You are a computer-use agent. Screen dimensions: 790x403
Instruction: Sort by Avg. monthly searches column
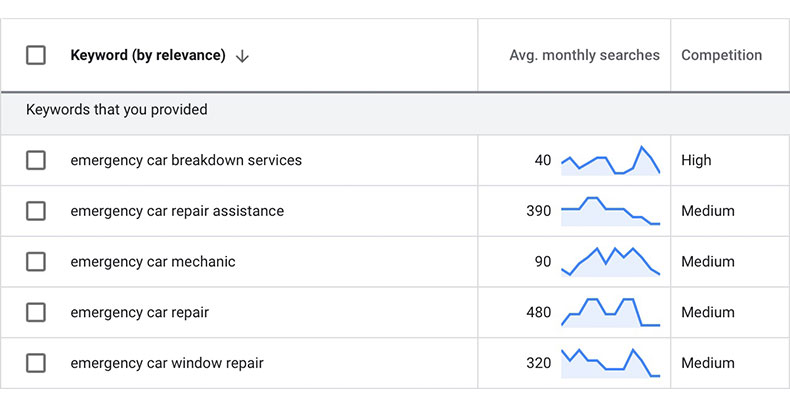tap(584, 55)
